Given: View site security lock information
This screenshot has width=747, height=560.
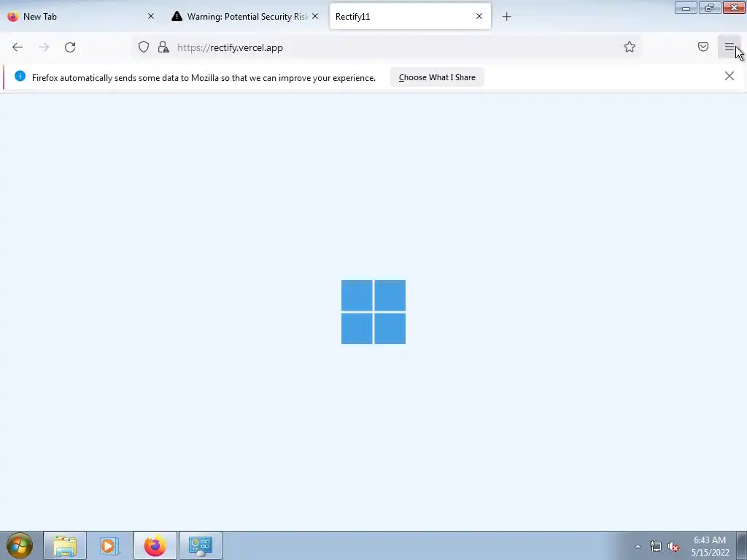Looking at the screenshot, I should (x=163, y=47).
